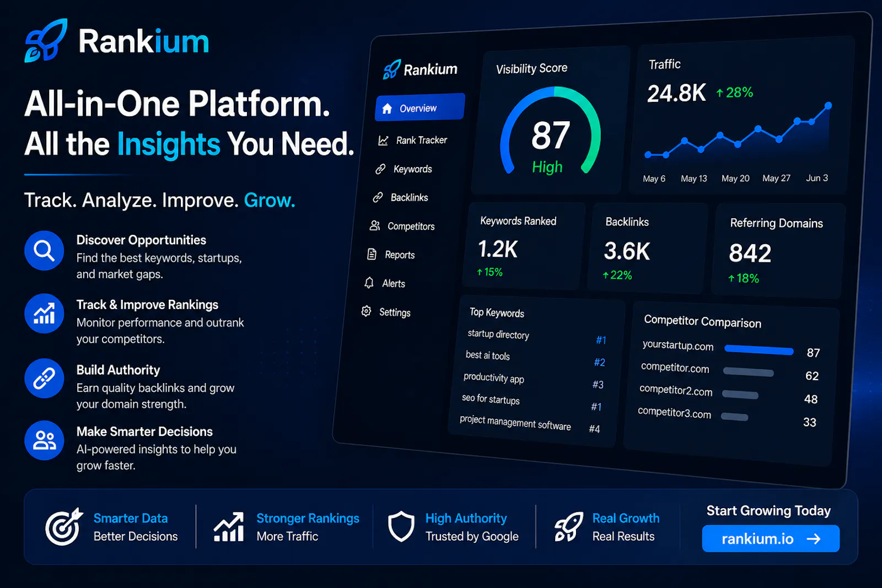Click the home icon on Overview
Image resolution: width=882 pixels, height=588 pixels.
point(387,109)
